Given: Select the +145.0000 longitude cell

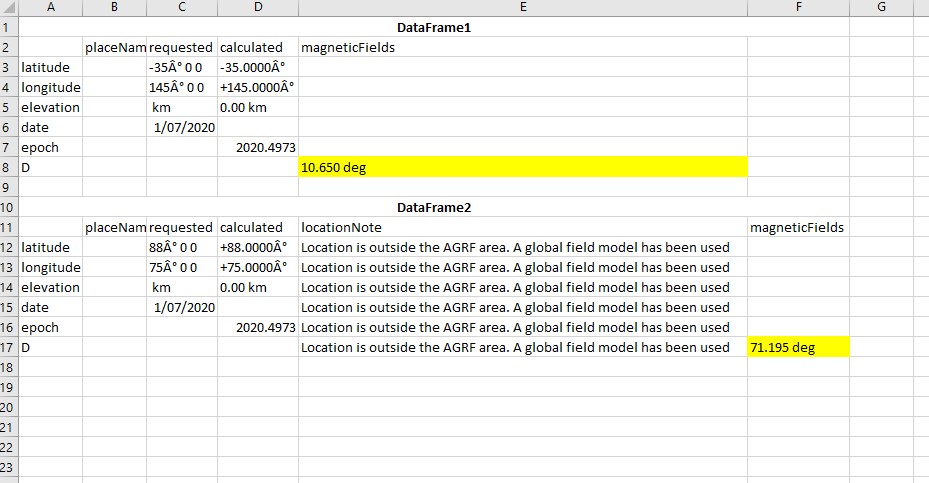Looking at the screenshot, I should 257,88.
